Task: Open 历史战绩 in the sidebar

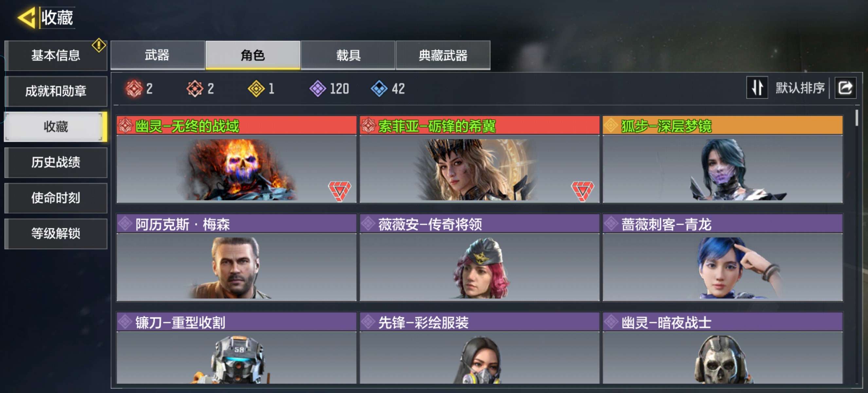Action: coord(56,162)
